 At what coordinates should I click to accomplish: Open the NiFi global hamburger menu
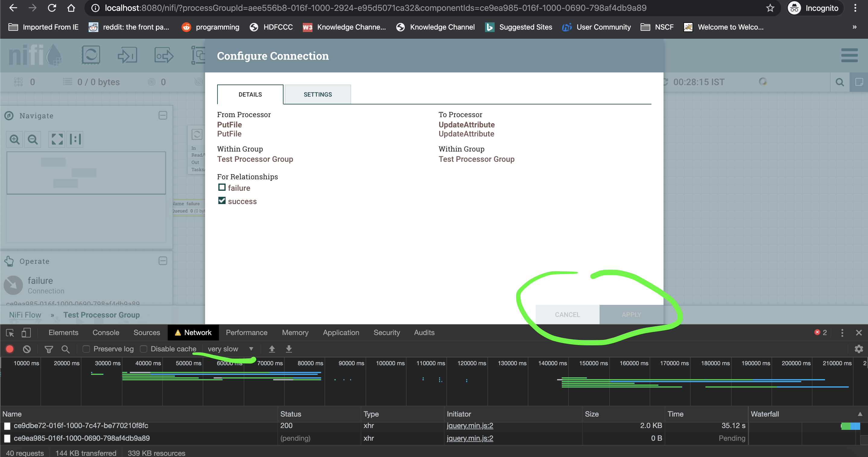(x=849, y=55)
